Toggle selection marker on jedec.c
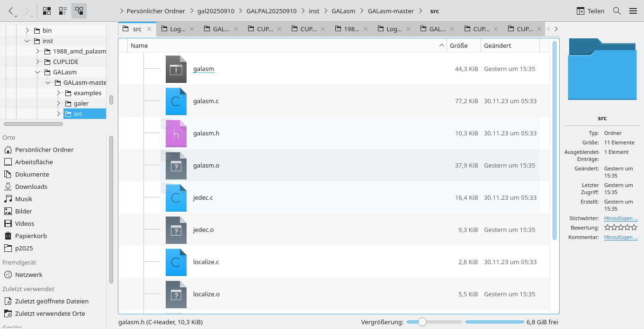 (x=166, y=188)
